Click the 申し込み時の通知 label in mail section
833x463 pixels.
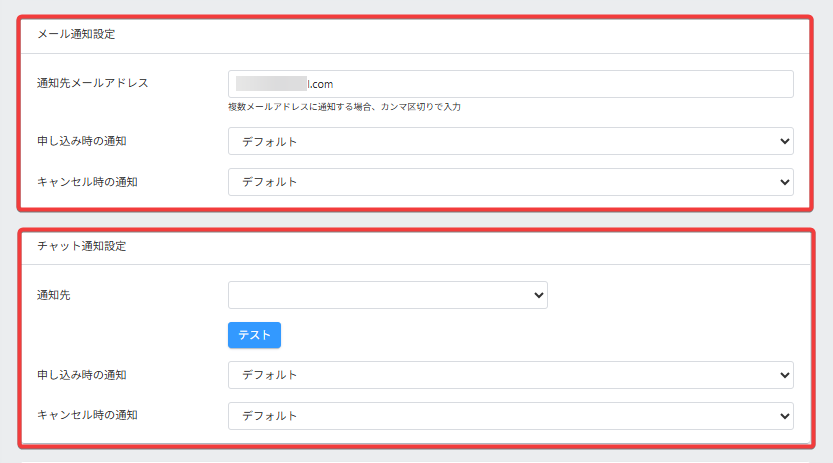[81, 141]
